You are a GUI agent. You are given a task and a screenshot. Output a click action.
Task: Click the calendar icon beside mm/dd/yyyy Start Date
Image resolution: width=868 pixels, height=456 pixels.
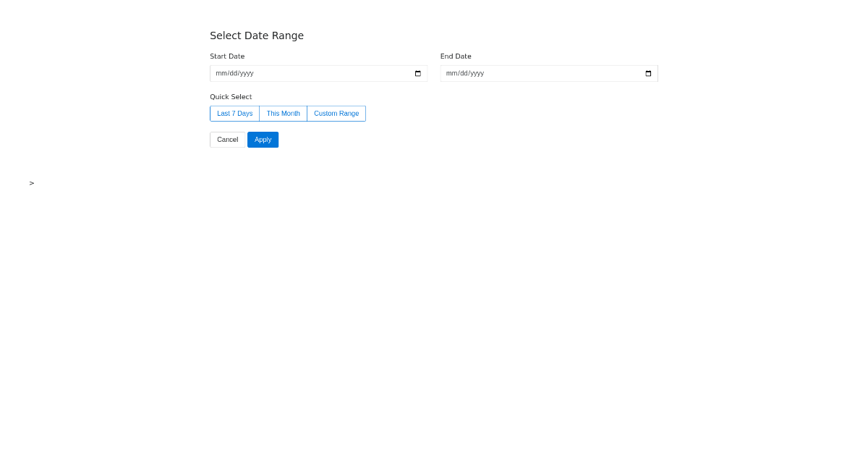pos(417,73)
